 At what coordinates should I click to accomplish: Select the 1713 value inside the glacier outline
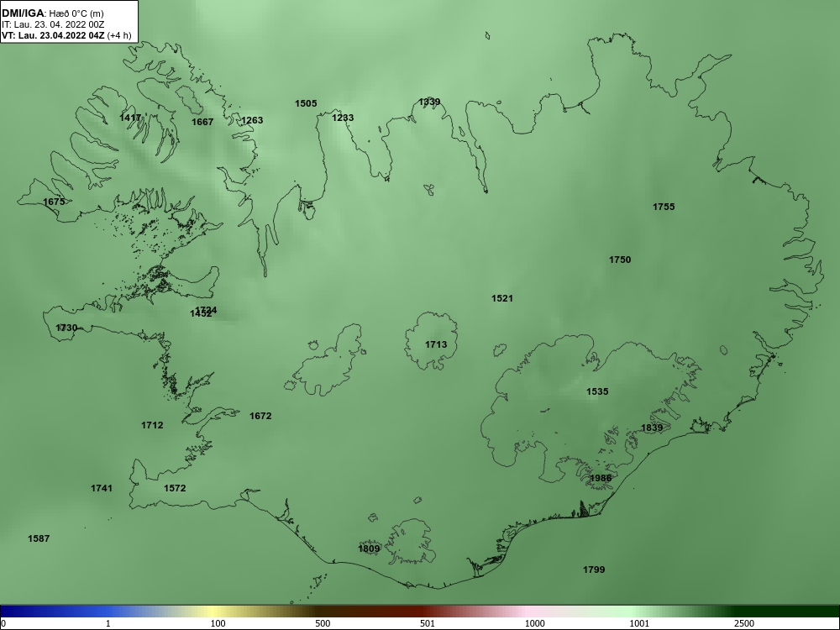436,344
